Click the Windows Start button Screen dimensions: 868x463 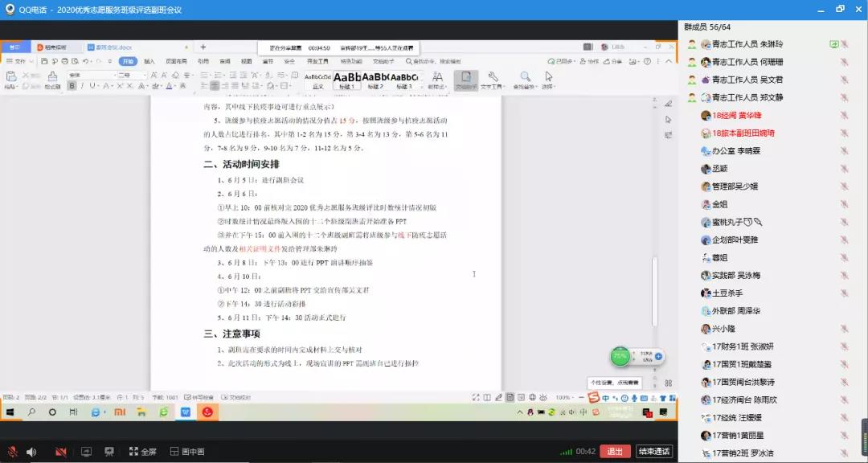point(11,412)
